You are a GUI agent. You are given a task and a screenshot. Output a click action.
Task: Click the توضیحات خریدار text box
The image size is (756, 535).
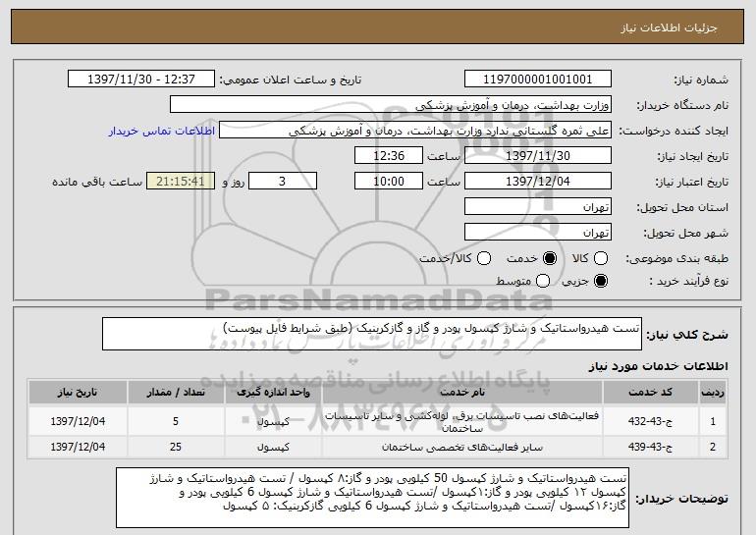point(373,498)
